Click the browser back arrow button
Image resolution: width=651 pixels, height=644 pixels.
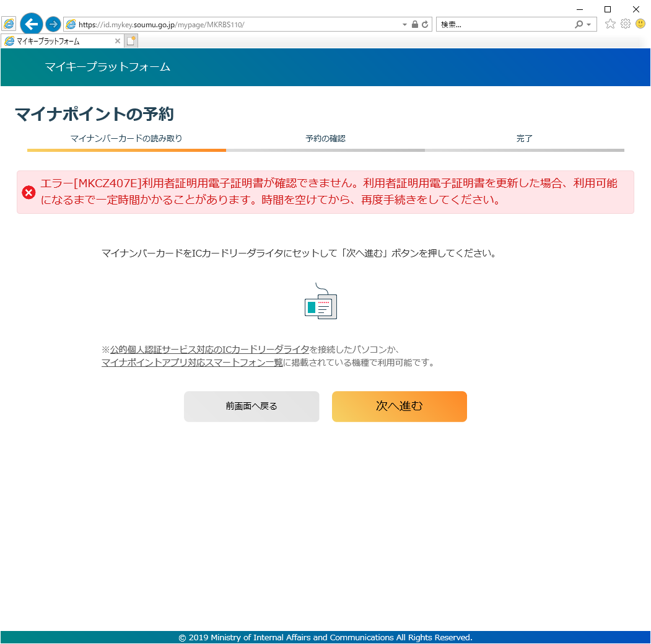click(31, 24)
